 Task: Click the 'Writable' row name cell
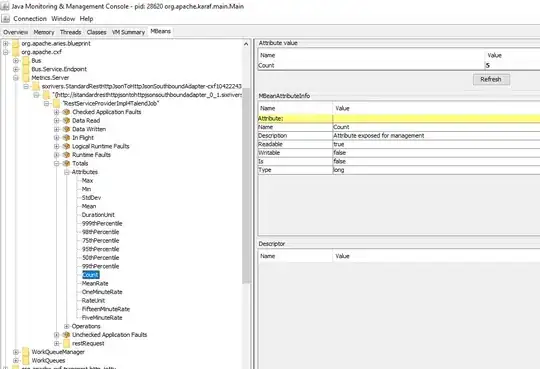[295, 153]
